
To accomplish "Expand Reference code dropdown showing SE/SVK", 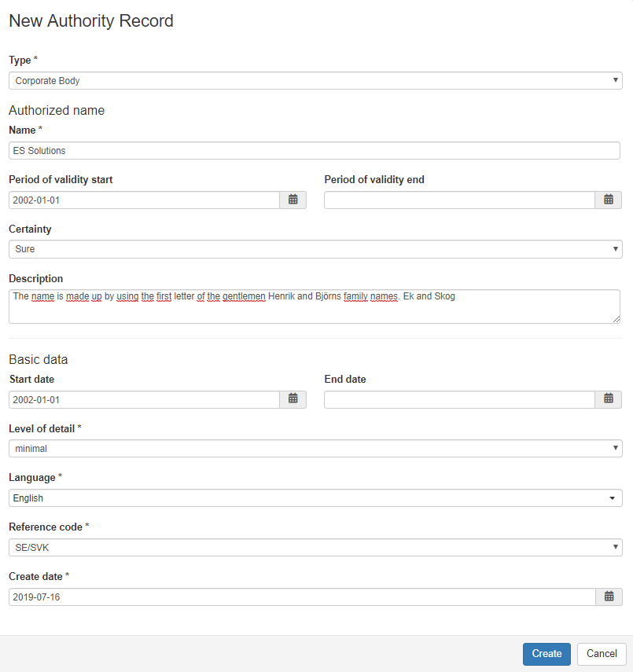I will click(315, 547).
